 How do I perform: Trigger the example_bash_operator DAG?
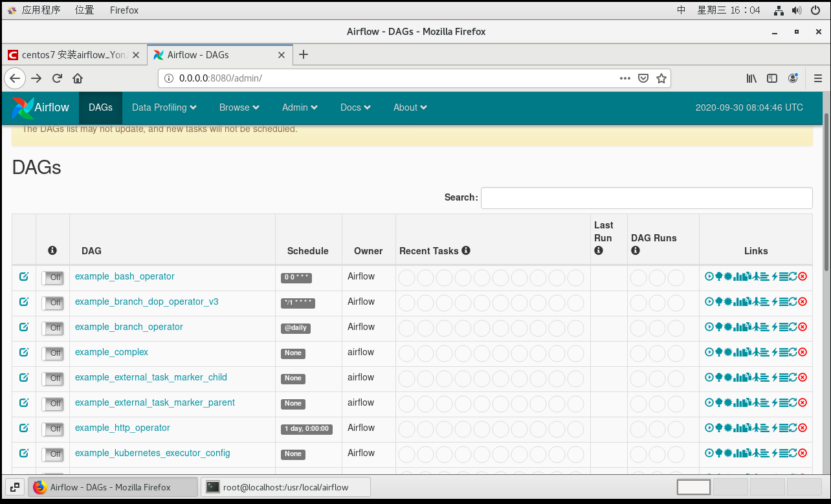click(x=709, y=276)
